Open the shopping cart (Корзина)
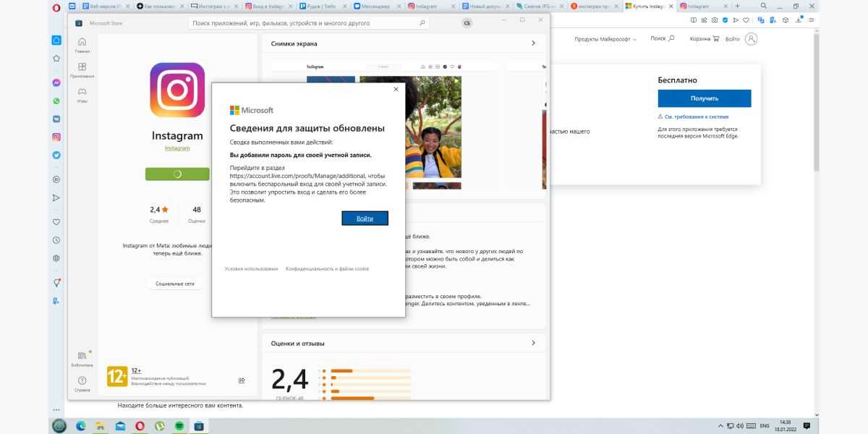The width and height of the screenshot is (868, 434). pos(704,39)
